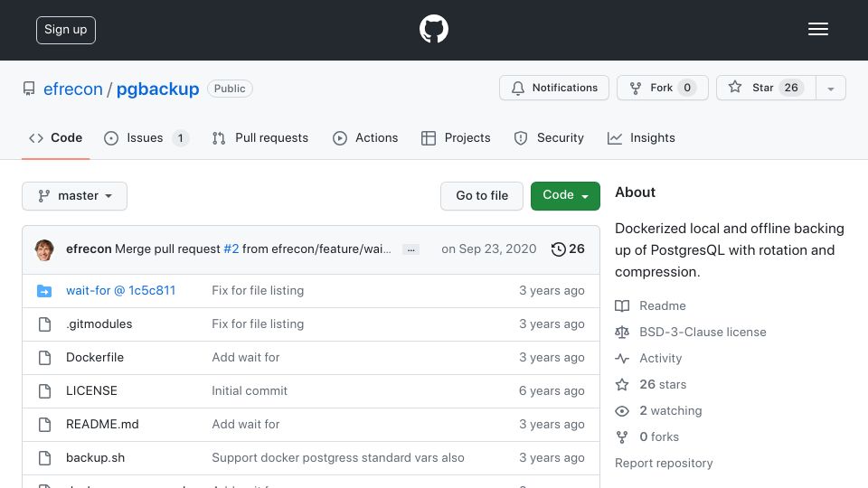Click the bell icon in Notifications
This screenshot has width=868, height=488.
pyautogui.click(x=517, y=88)
